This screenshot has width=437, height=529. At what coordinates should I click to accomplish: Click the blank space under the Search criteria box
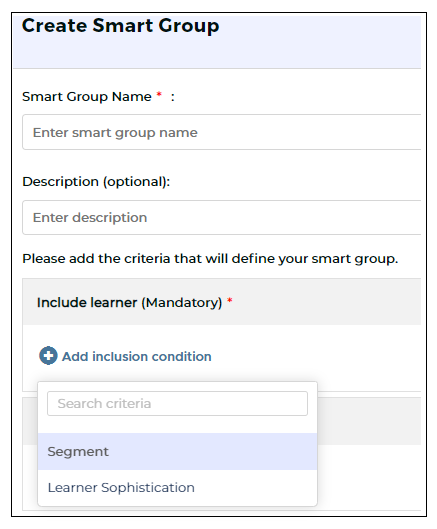click(x=177, y=424)
